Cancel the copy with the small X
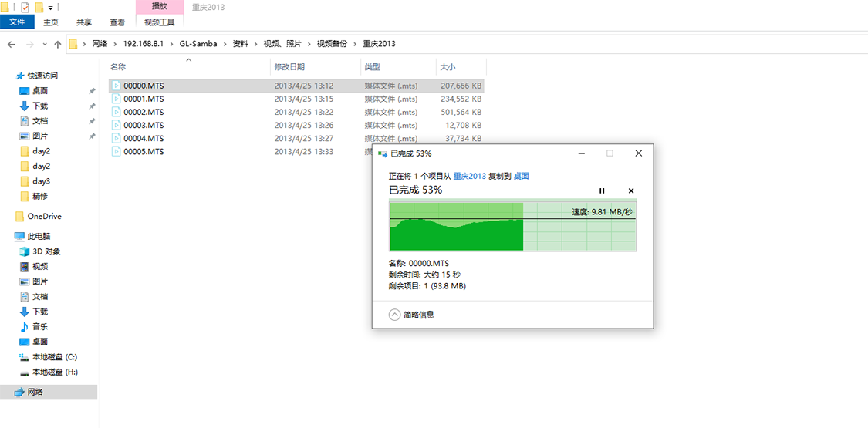 631,190
